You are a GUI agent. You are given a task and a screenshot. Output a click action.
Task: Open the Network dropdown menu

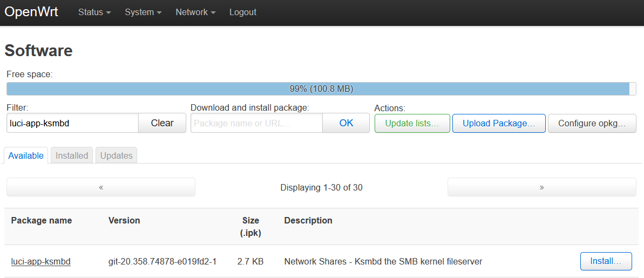click(195, 12)
